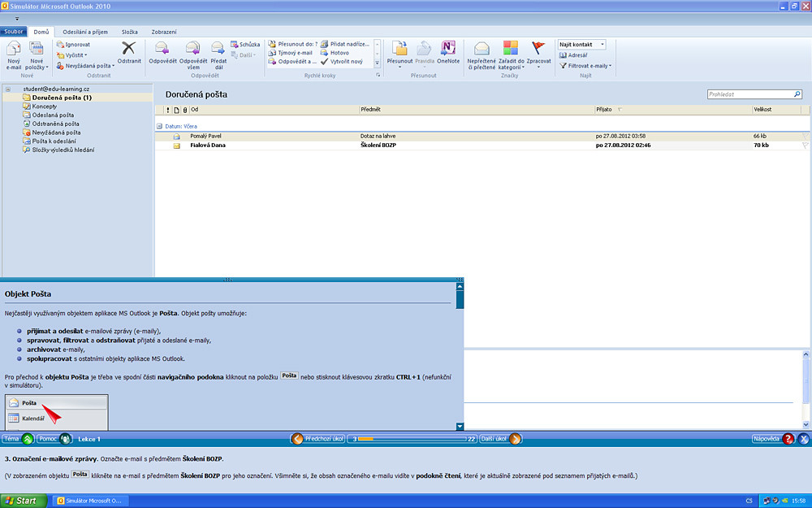Select the Dotaz na lahve e-mail
The image size is (812, 508).
coord(482,137)
